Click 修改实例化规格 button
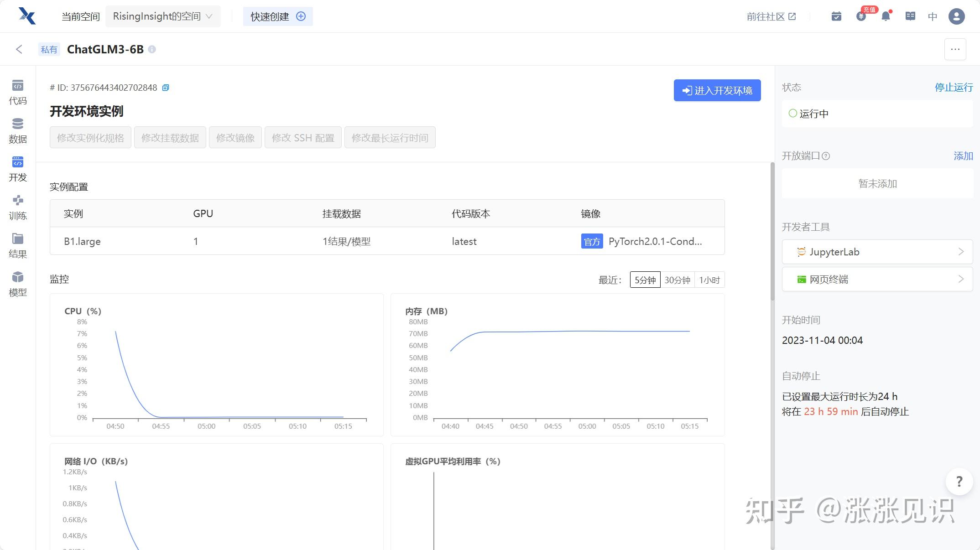Viewport: 980px width, 550px height. [x=90, y=137]
